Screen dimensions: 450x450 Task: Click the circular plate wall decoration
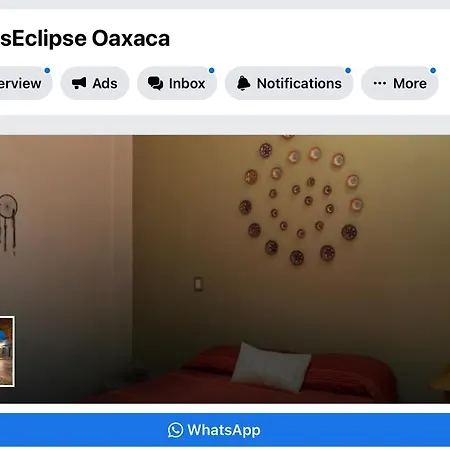tap(301, 201)
